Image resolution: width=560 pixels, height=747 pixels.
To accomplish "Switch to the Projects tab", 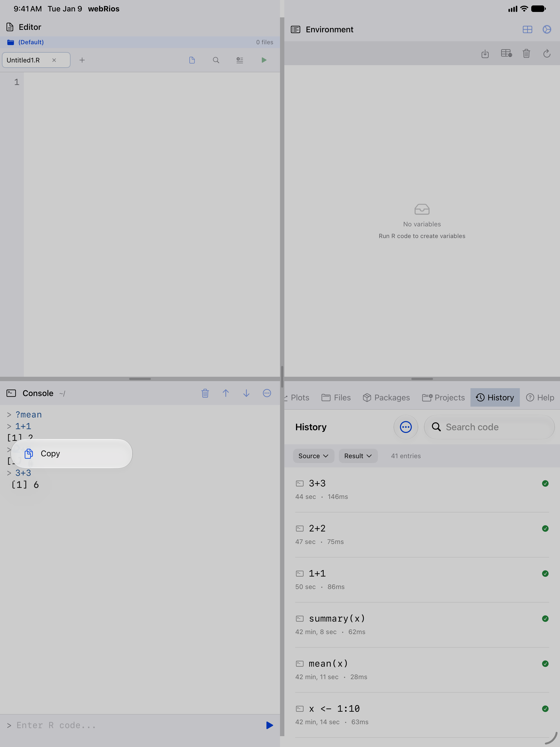I will pos(443,397).
